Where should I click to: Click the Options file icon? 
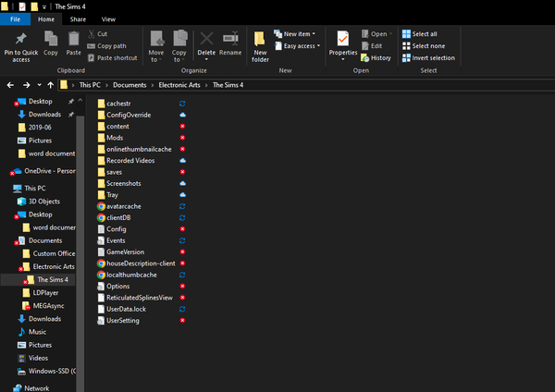click(x=101, y=287)
